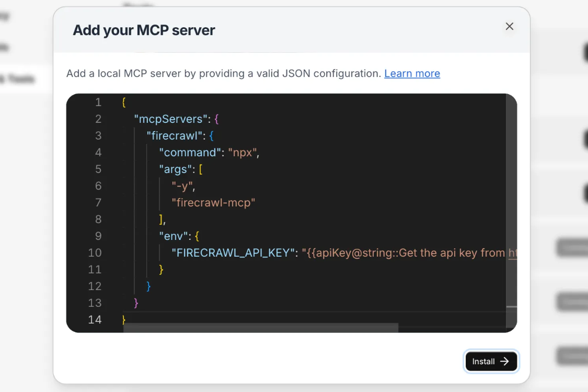Click the "command" key on line 4
The height and width of the screenshot is (392, 588).
[x=190, y=153]
